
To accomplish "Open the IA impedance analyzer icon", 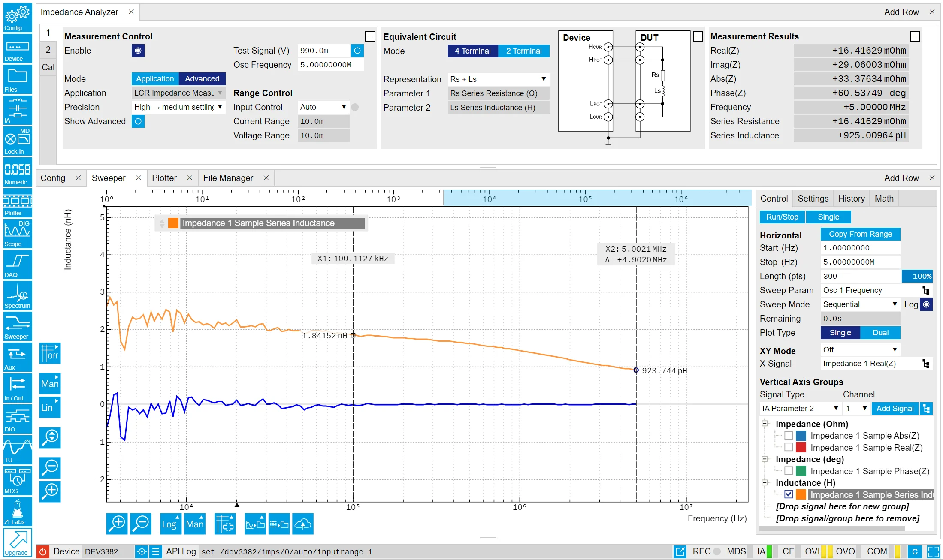I will click(18, 110).
